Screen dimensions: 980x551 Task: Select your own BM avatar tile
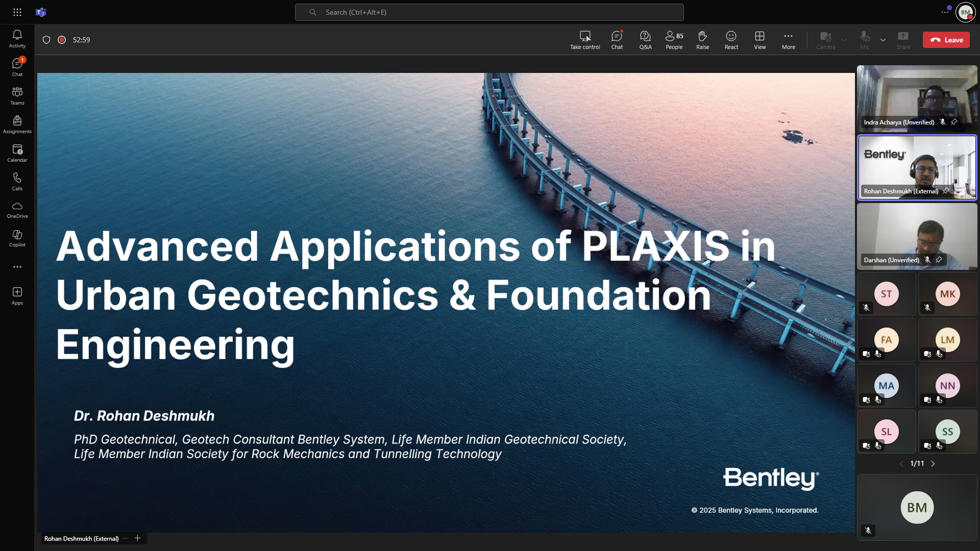click(917, 507)
